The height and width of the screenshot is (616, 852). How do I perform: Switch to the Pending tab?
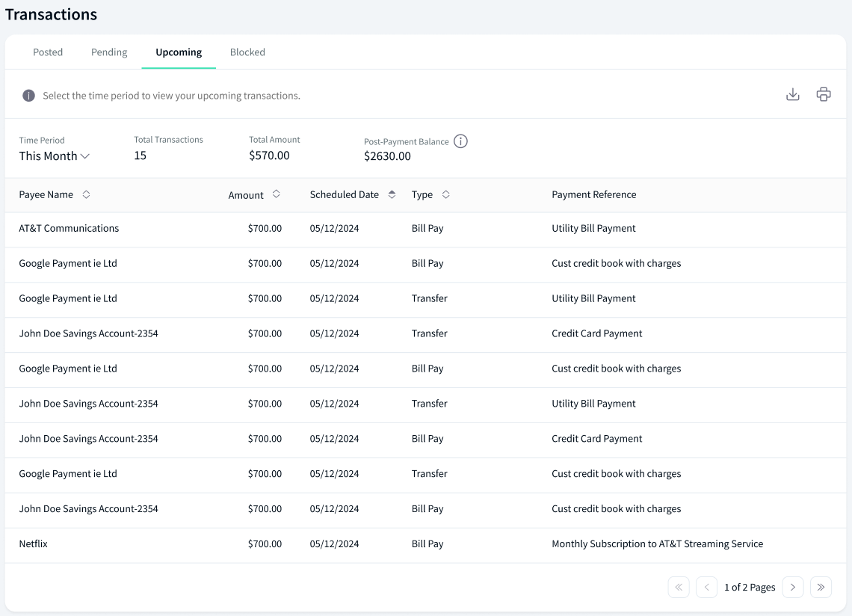tap(109, 52)
